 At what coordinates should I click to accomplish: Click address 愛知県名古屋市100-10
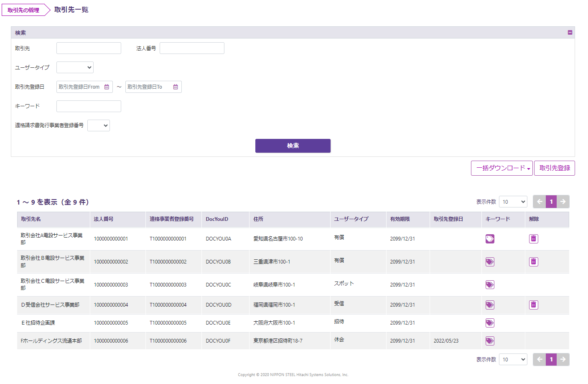pyautogui.click(x=278, y=239)
